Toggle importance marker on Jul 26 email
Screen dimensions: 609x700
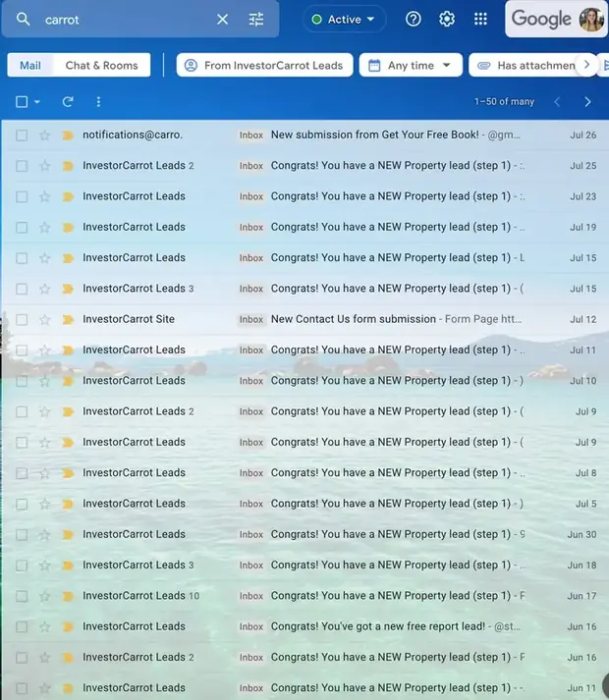[68, 135]
